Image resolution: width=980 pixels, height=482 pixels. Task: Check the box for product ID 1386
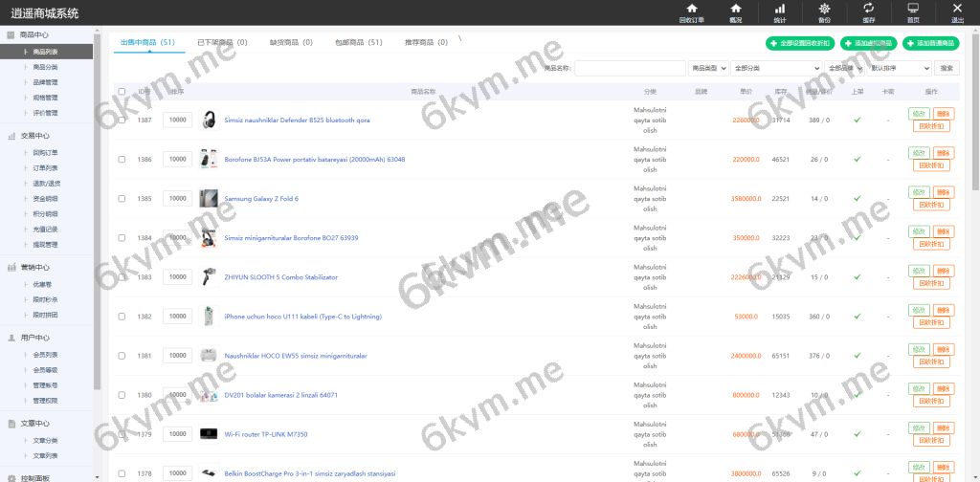point(122,159)
